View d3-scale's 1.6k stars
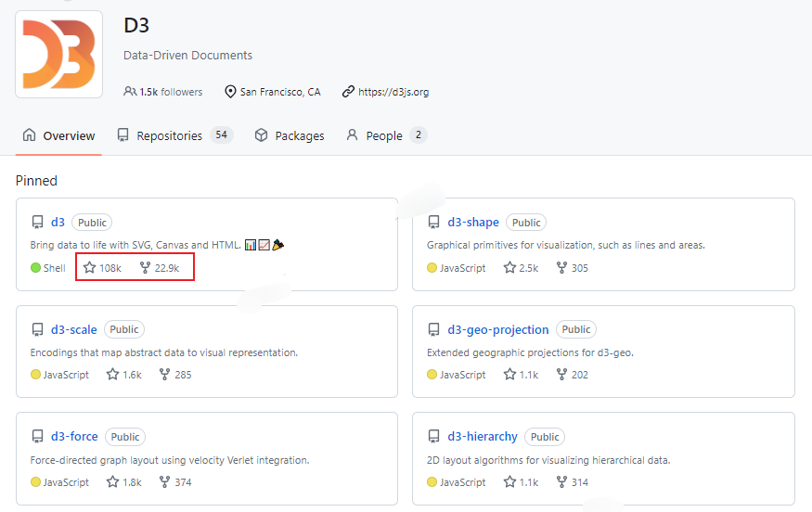This screenshot has height=512, width=812. (x=124, y=375)
